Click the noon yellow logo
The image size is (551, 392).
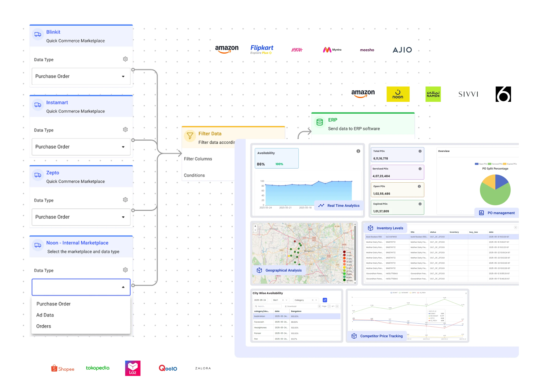[x=398, y=94]
